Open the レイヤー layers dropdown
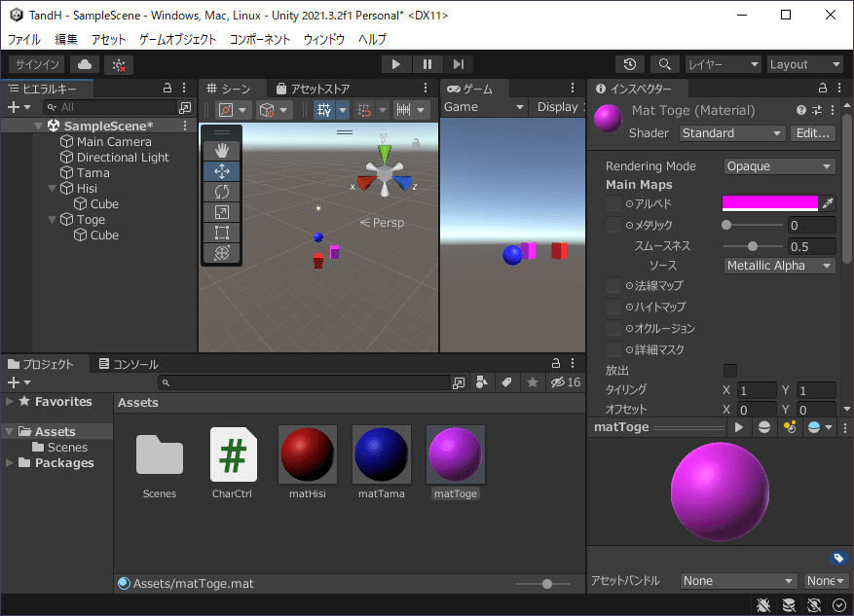Viewport: 854px width, 616px height. click(x=723, y=65)
